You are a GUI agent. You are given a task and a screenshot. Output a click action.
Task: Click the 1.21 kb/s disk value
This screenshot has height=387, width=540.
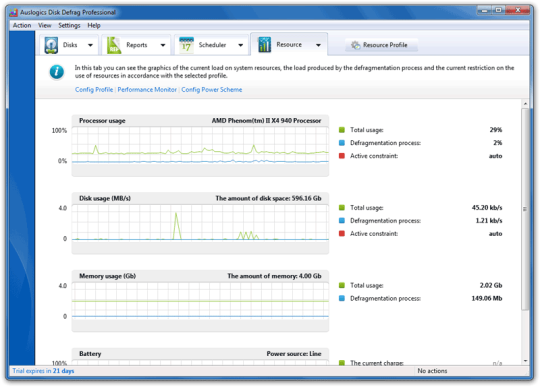click(x=489, y=220)
